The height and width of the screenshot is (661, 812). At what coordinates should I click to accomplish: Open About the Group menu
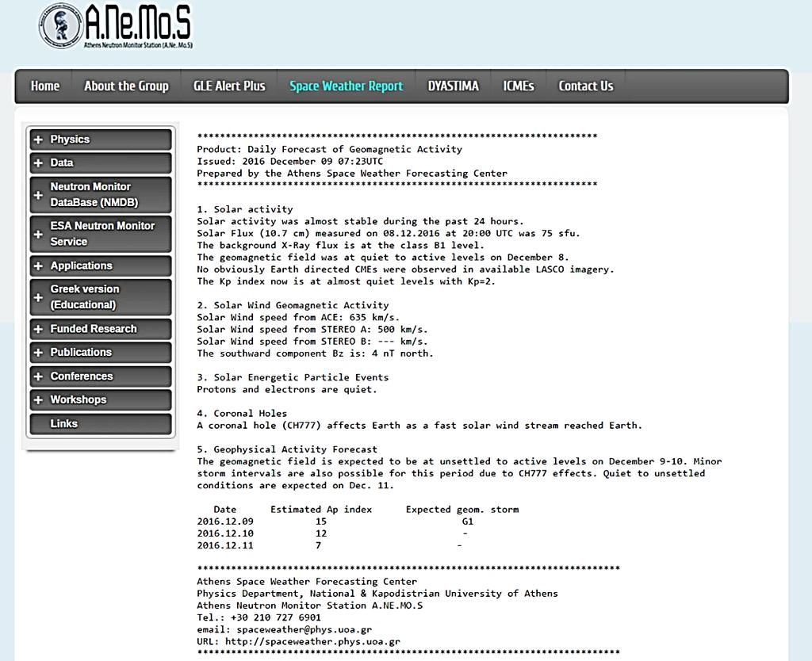pos(126,86)
